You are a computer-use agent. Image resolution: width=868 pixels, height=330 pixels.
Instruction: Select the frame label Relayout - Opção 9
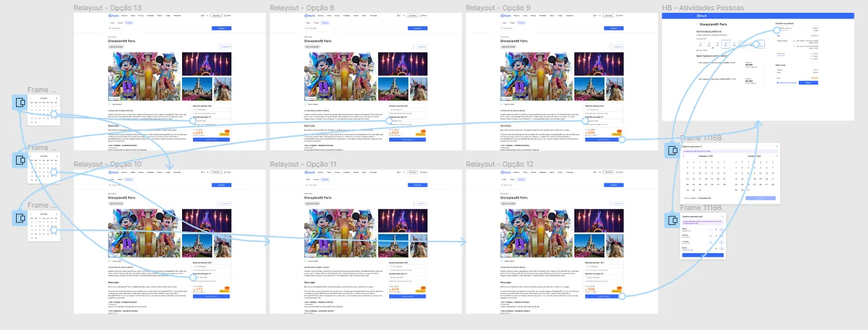[498, 8]
